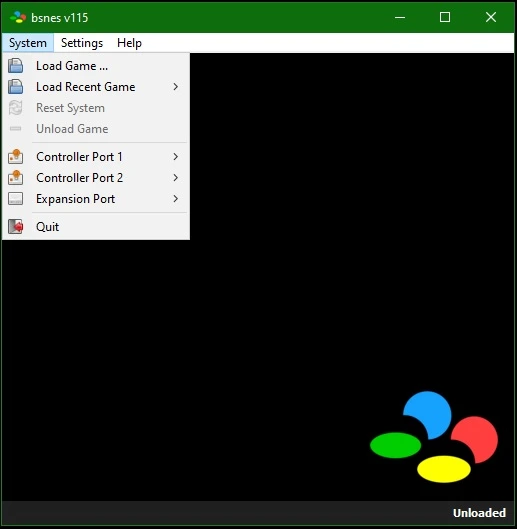Click the red Quit exit icon
This screenshot has width=517, height=529.
[x=16, y=226]
